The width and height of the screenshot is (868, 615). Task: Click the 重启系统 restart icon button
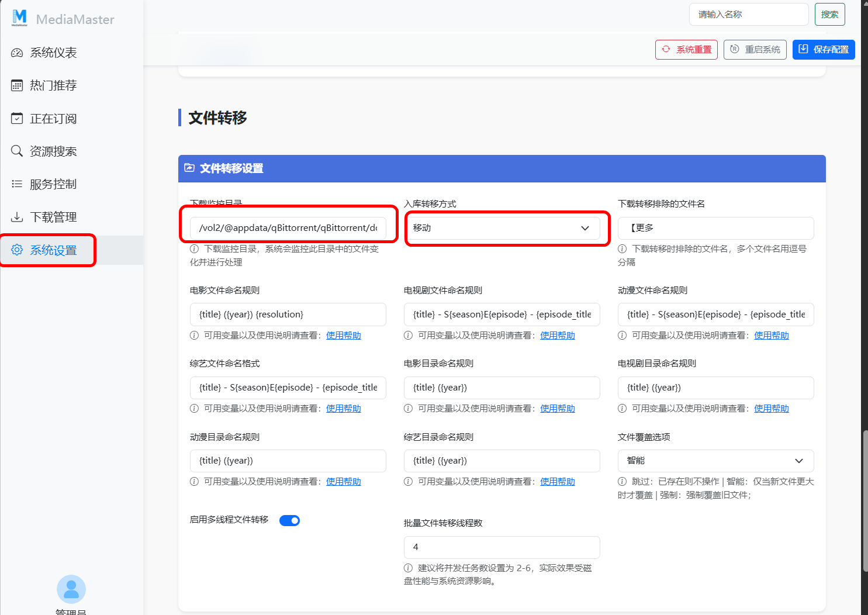click(735, 49)
